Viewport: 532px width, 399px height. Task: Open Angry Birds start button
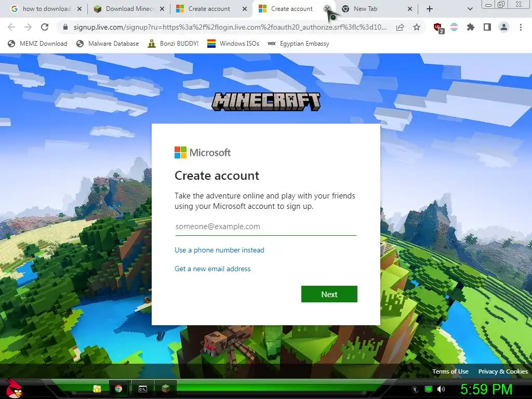(x=14, y=389)
